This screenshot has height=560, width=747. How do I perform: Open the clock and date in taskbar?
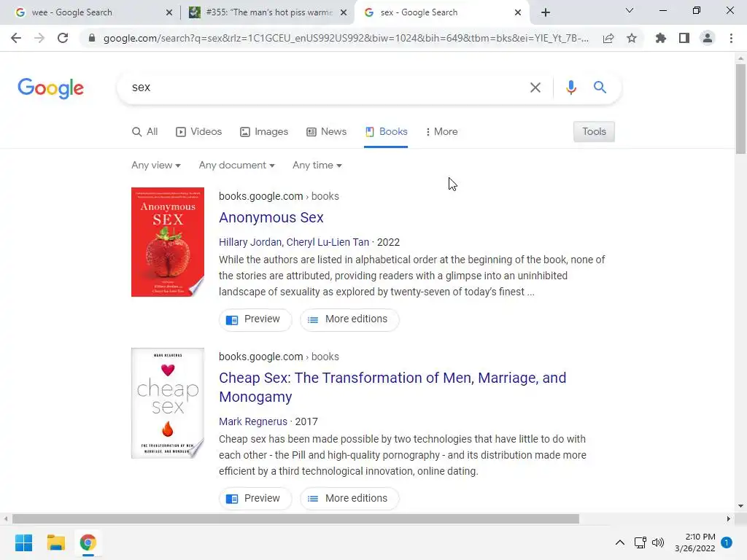(695, 542)
